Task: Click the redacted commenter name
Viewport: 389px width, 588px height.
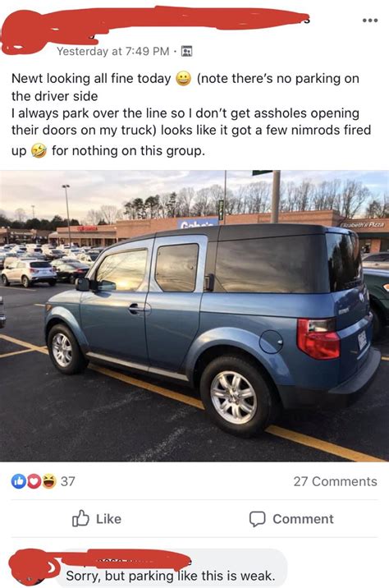Action: pos(126,558)
